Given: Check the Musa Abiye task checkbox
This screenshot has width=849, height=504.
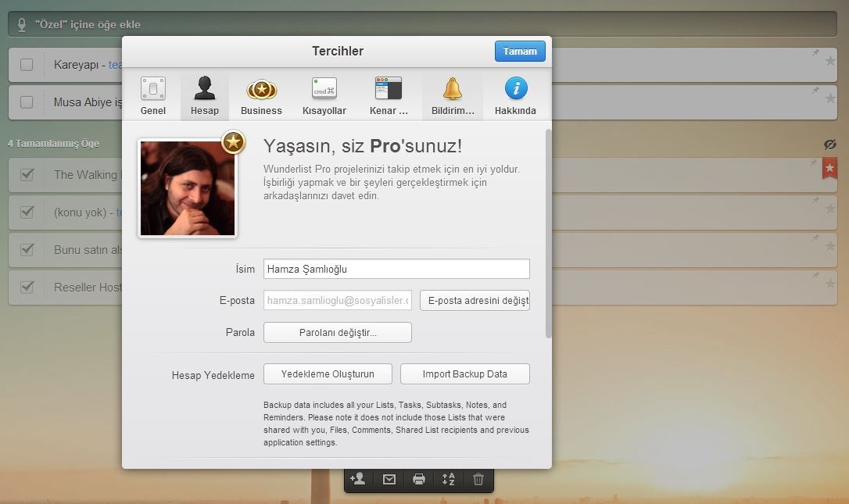Looking at the screenshot, I should [27, 102].
